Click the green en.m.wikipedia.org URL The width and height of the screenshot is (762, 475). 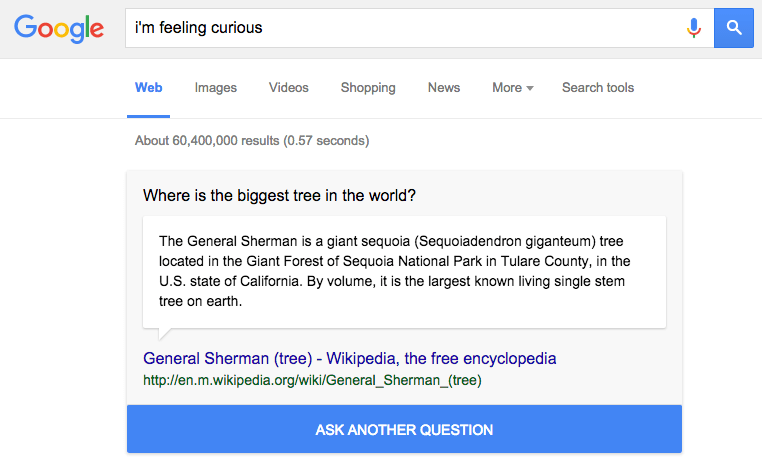click(312, 380)
